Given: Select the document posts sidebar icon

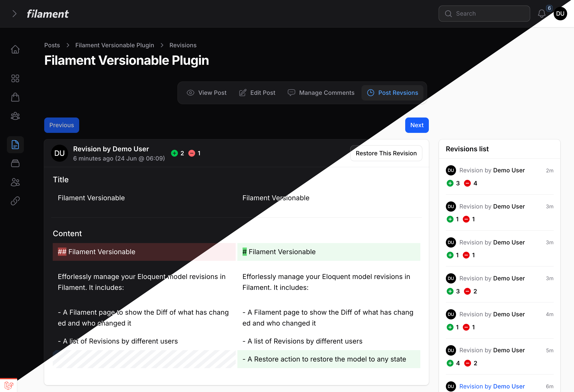Looking at the screenshot, I should tap(15, 145).
